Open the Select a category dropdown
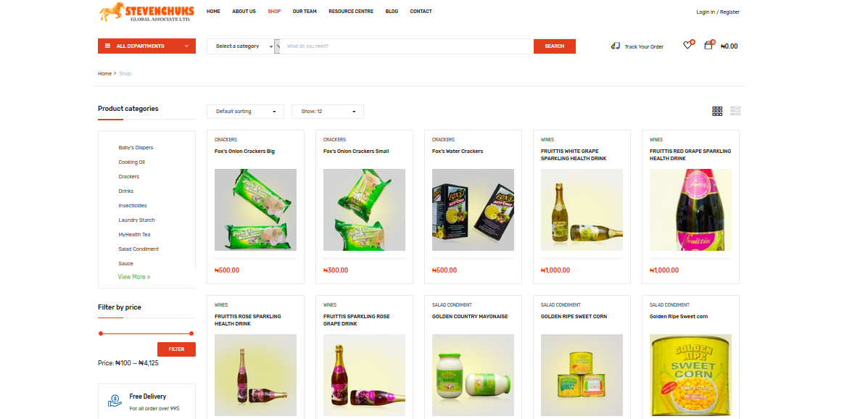868x419 pixels. (x=243, y=46)
